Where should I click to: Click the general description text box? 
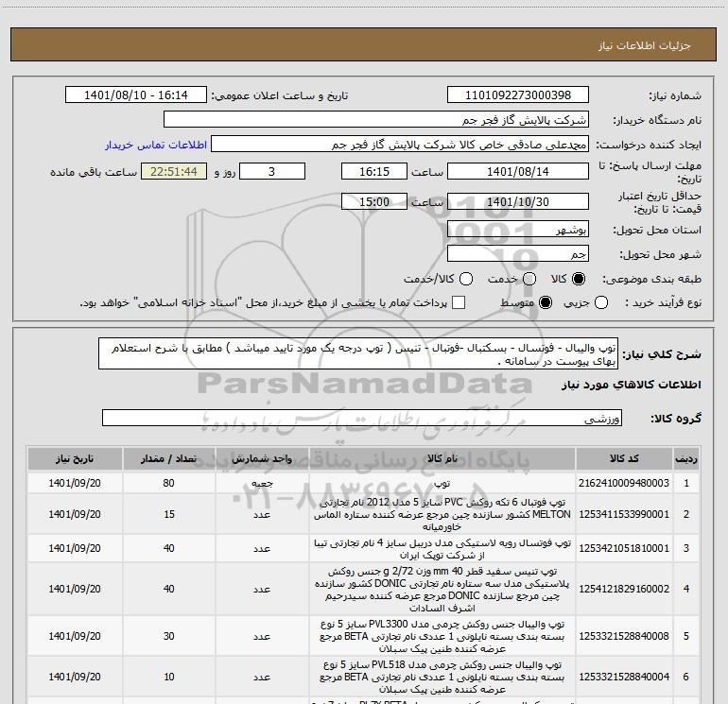(358, 353)
